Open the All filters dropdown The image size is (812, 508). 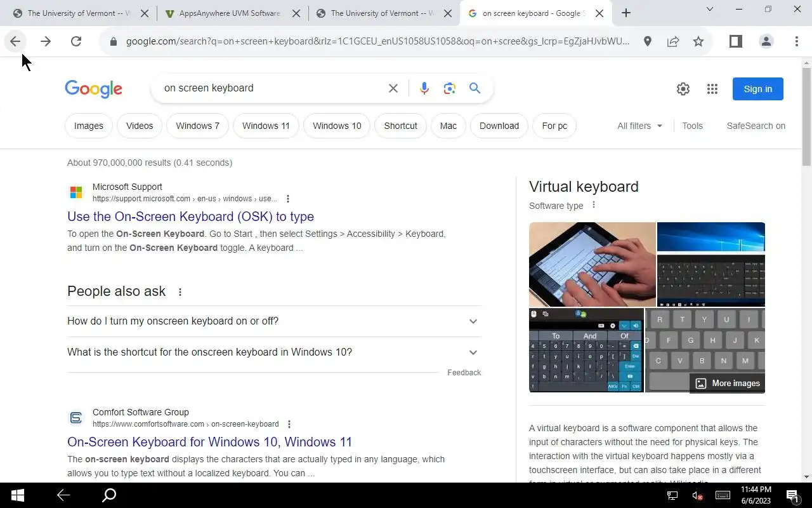[x=640, y=126]
